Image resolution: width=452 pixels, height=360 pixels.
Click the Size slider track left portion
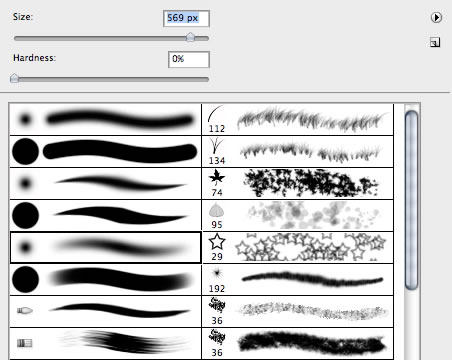[100, 38]
